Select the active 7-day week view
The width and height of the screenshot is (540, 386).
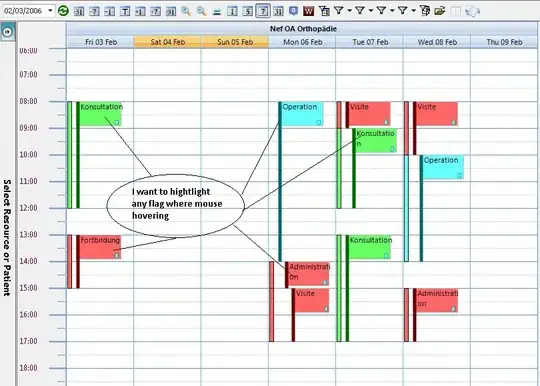(263, 11)
